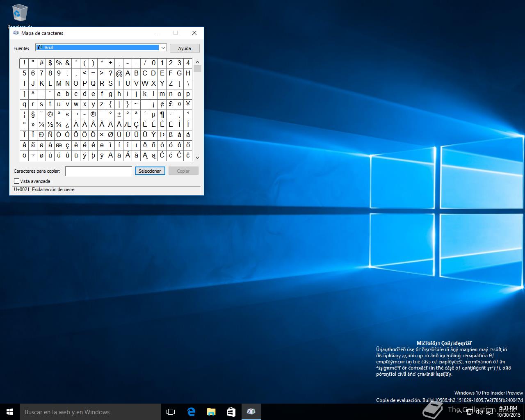
Task: Launch Microsoft Edge from the taskbar
Action: click(191, 412)
